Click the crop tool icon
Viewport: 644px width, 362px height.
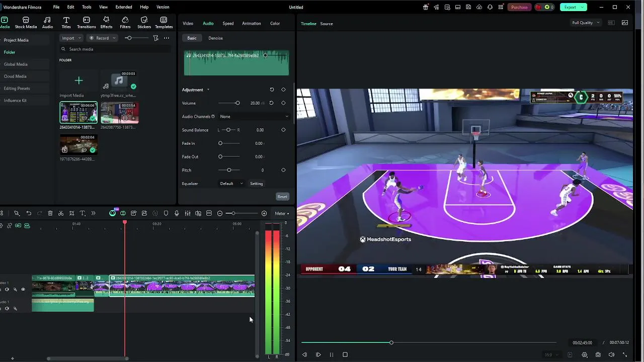71,213
